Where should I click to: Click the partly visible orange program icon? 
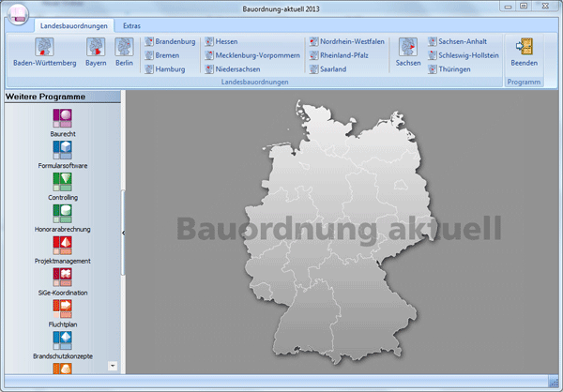click(63, 369)
